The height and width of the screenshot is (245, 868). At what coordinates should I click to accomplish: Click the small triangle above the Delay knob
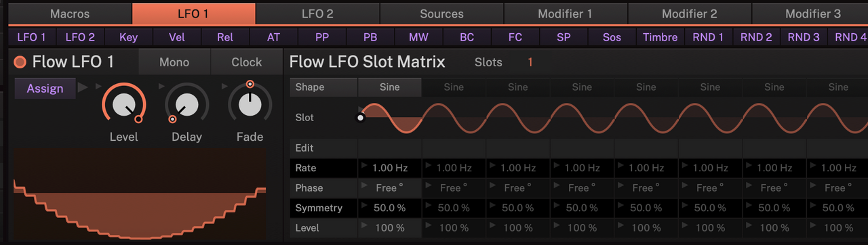click(x=161, y=86)
